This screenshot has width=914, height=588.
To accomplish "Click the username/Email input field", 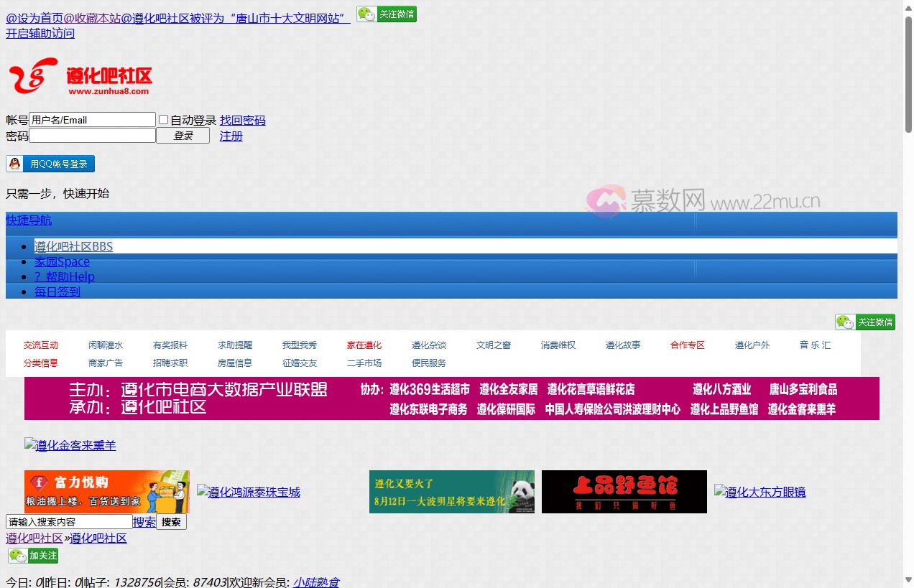I will (92, 120).
